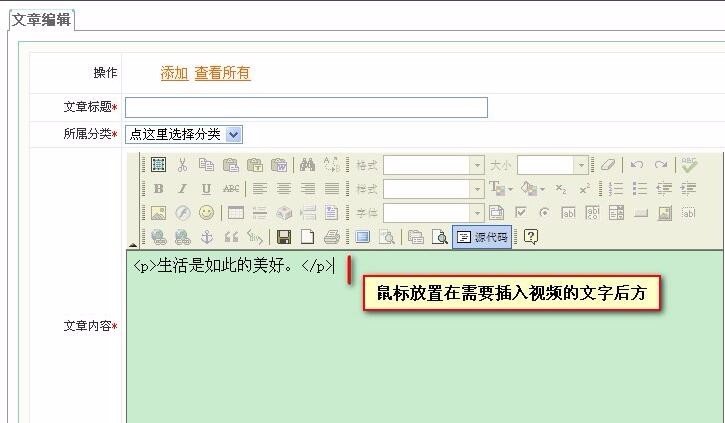Click the Insert Table icon

236,213
